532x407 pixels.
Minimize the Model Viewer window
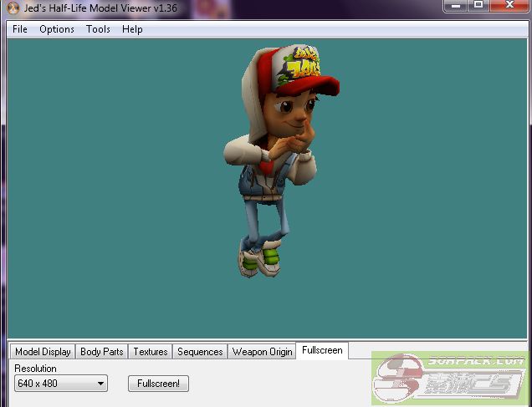coord(455,5)
